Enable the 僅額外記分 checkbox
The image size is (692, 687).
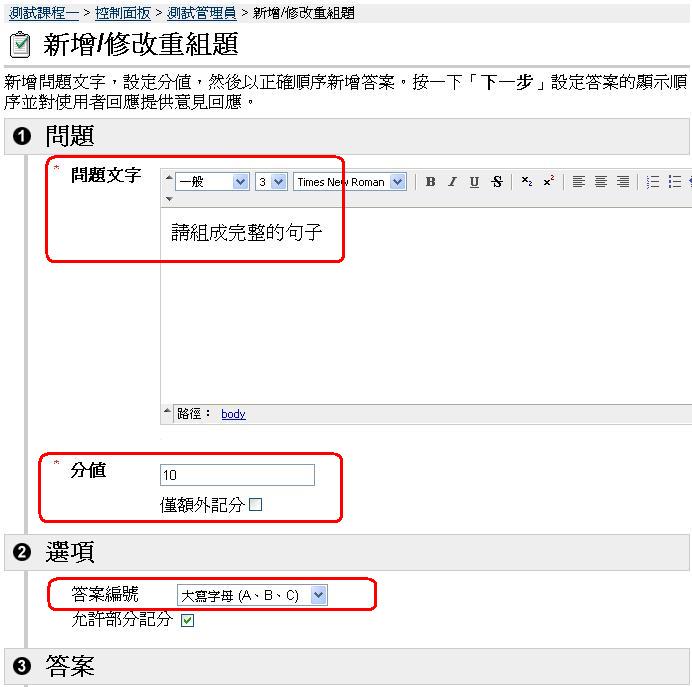[255, 505]
